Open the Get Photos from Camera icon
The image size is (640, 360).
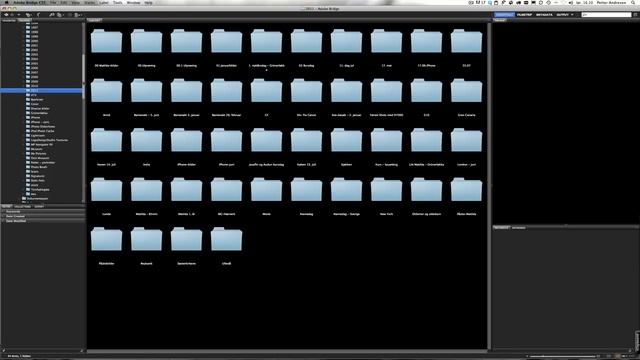(x=52, y=15)
